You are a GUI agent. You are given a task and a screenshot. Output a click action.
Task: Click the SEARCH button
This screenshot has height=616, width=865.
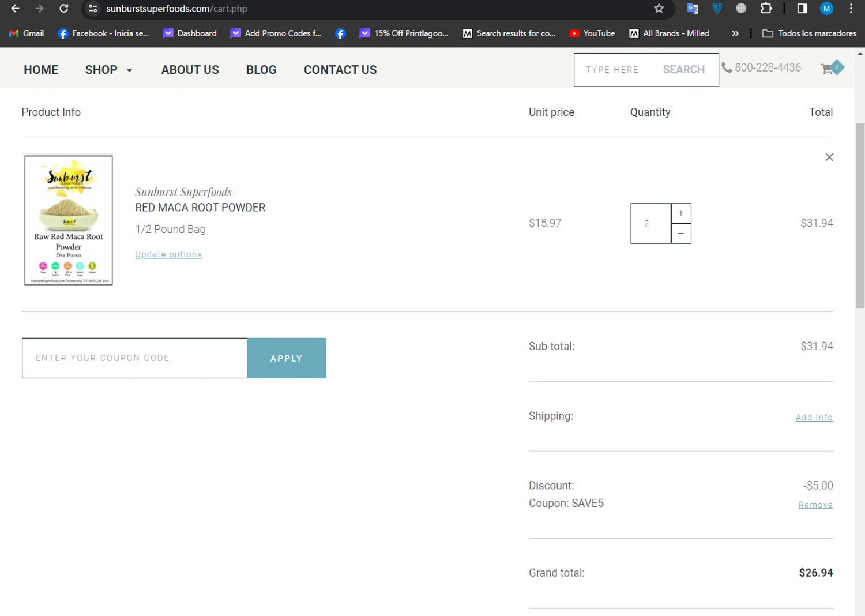pos(684,70)
